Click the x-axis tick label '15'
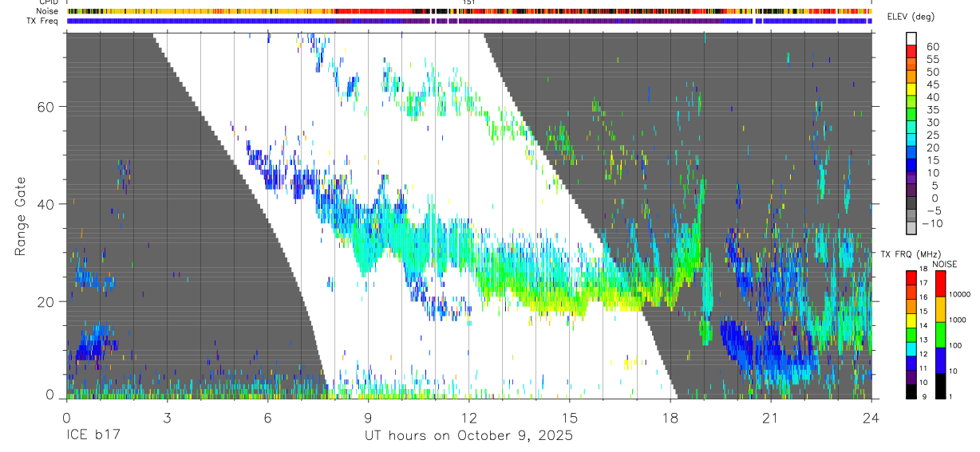This screenshot has height=452, width=980. [570, 418]
